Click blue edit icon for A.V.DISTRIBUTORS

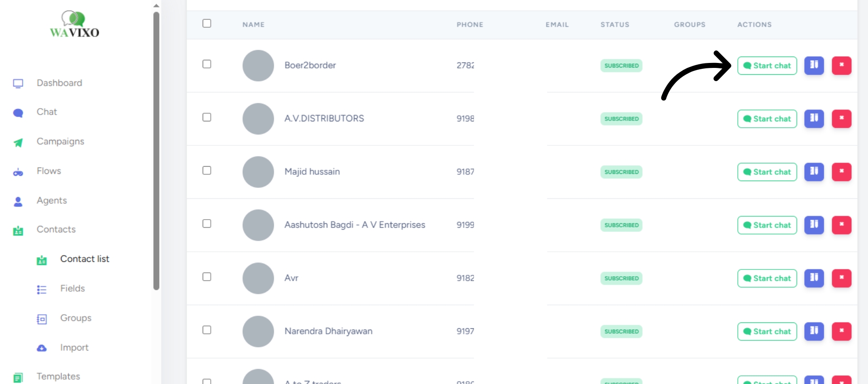pyautogui.click(x=814, y=119)
